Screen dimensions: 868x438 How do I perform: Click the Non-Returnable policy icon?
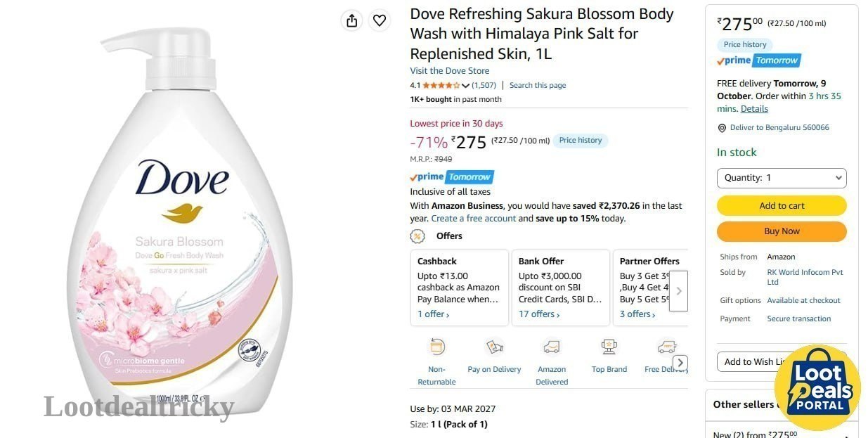[437, 347]
